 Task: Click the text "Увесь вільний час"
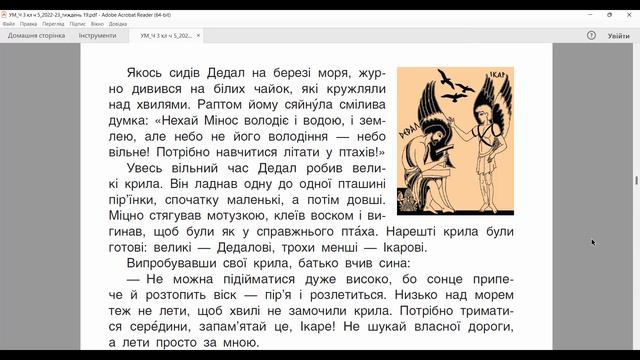coord(188,168)
